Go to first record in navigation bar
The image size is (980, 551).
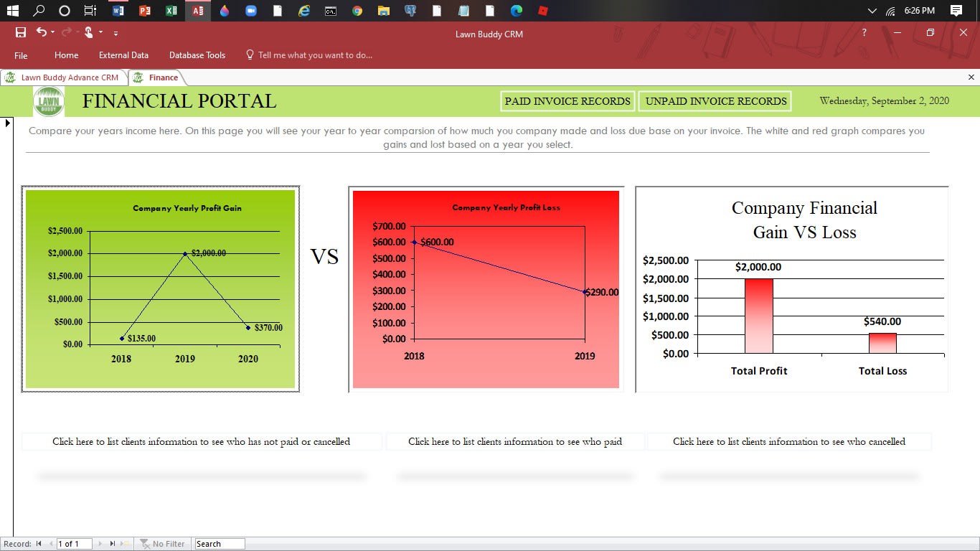pos(39,544)
